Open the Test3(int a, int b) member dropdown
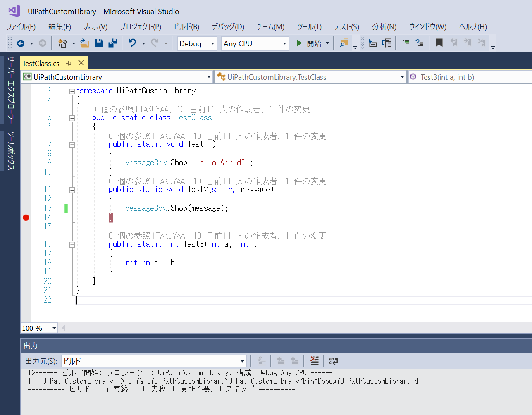 (x=470, y=77)
